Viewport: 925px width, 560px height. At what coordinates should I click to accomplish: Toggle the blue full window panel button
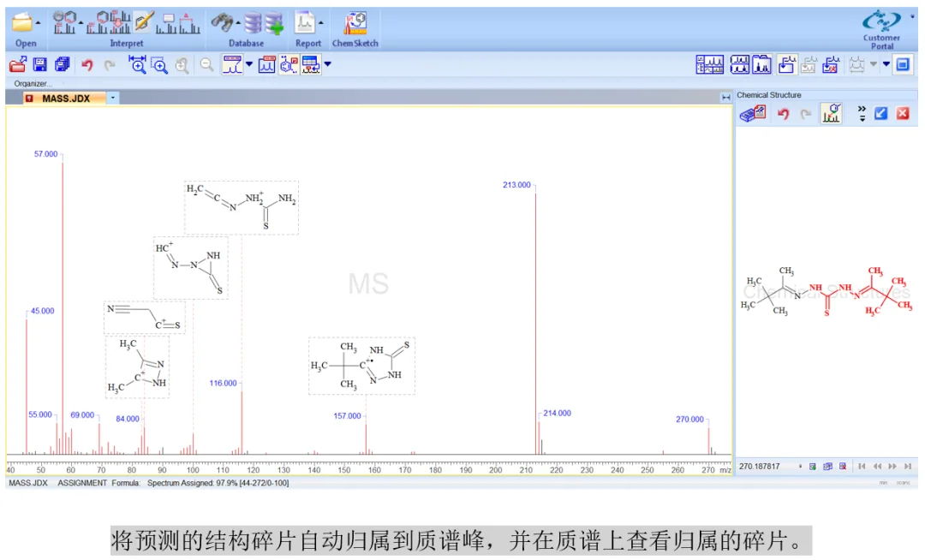(903, 64)
